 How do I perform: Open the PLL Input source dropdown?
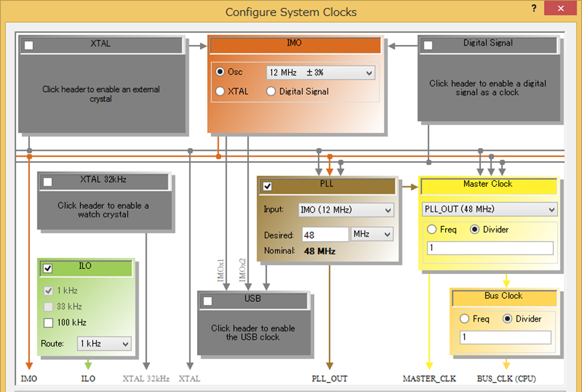346,210
